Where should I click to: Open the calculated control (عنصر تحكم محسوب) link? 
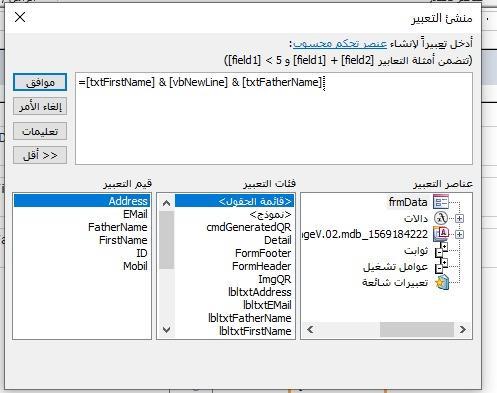pos(340,44)
